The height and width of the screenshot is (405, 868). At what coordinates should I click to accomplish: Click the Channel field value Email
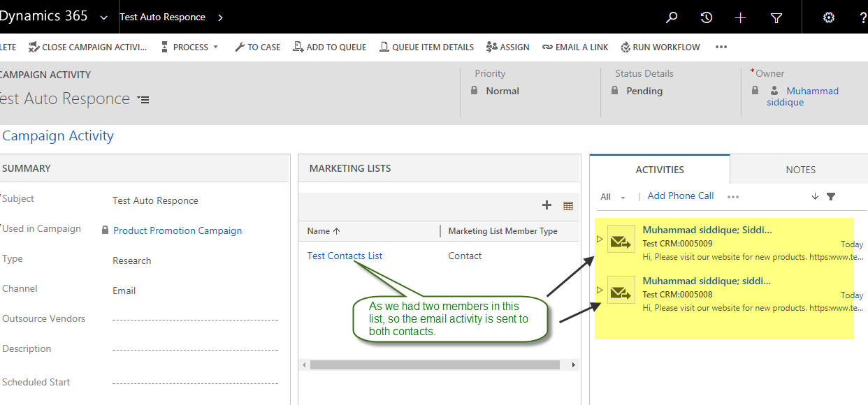click(124, 290)
